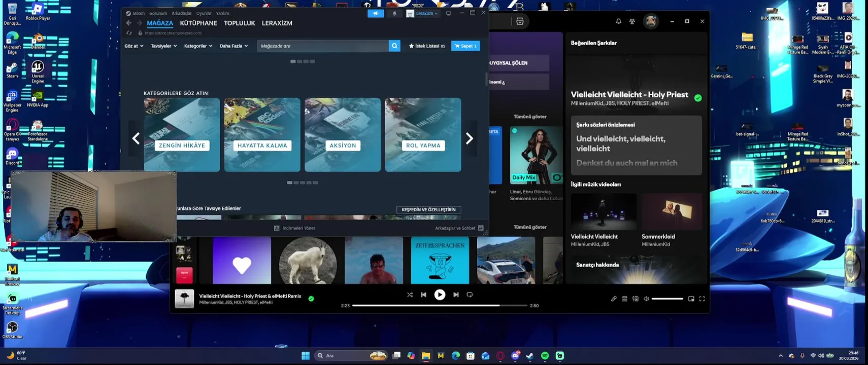Open the Kategoriler dropdown
Image resolution: width=868 pixels, height=365 pixels.
(x=198, y=46)
